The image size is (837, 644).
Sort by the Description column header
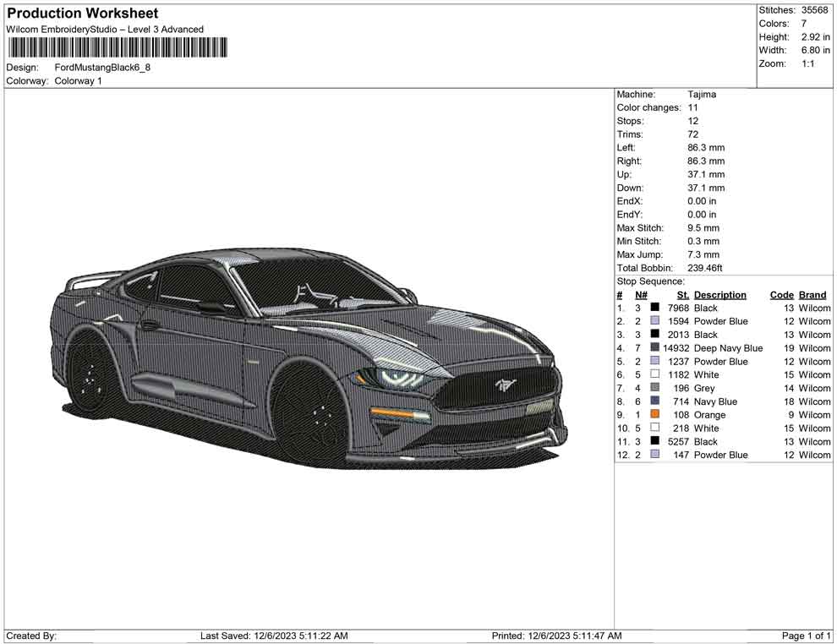[x=719, y=294]
